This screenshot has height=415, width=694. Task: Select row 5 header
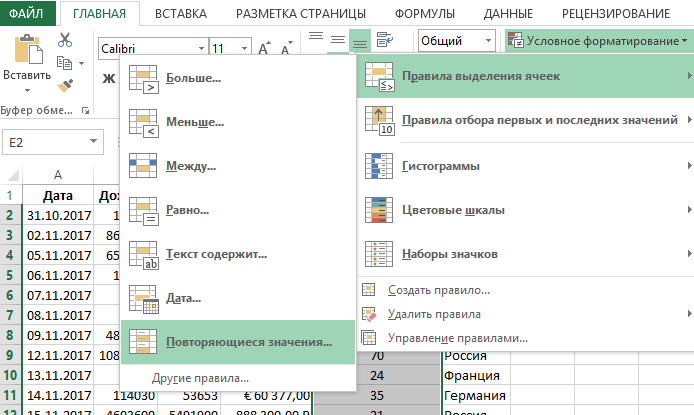click(10, 276)
